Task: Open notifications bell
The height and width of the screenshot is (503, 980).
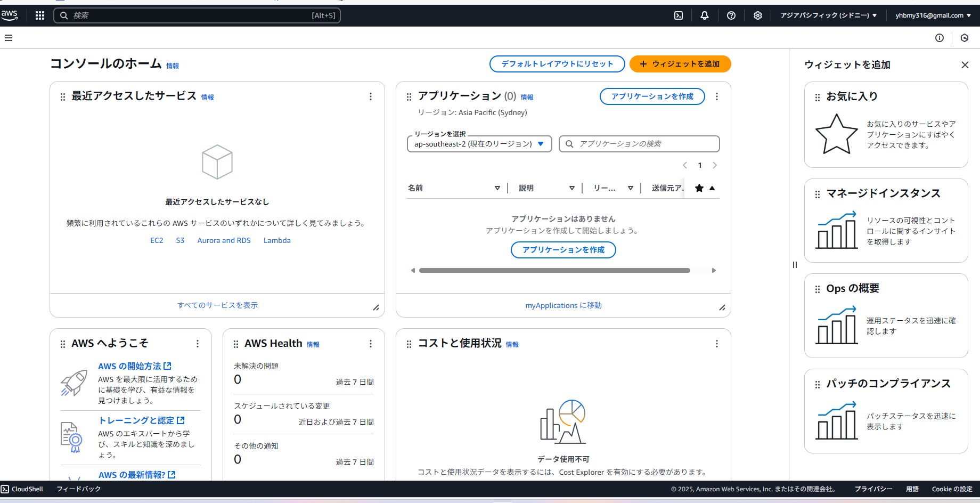Action: tap(705, 15)
